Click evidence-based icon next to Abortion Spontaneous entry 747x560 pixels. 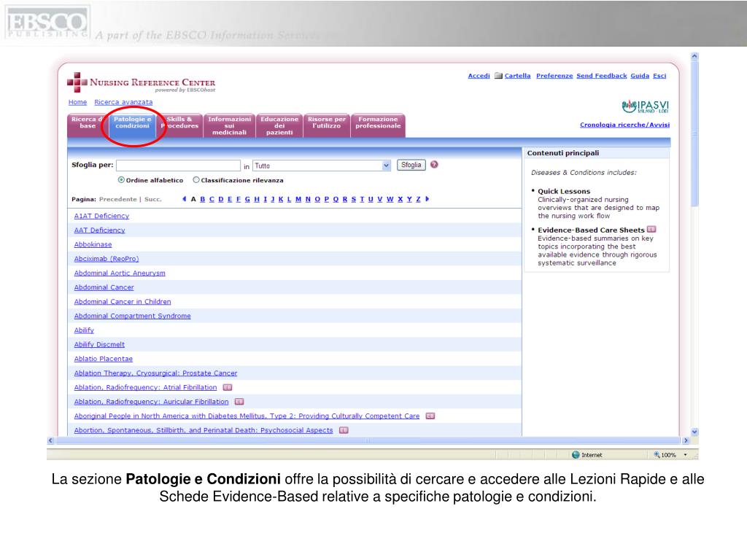pyautogui.click(x=344, y=430)
